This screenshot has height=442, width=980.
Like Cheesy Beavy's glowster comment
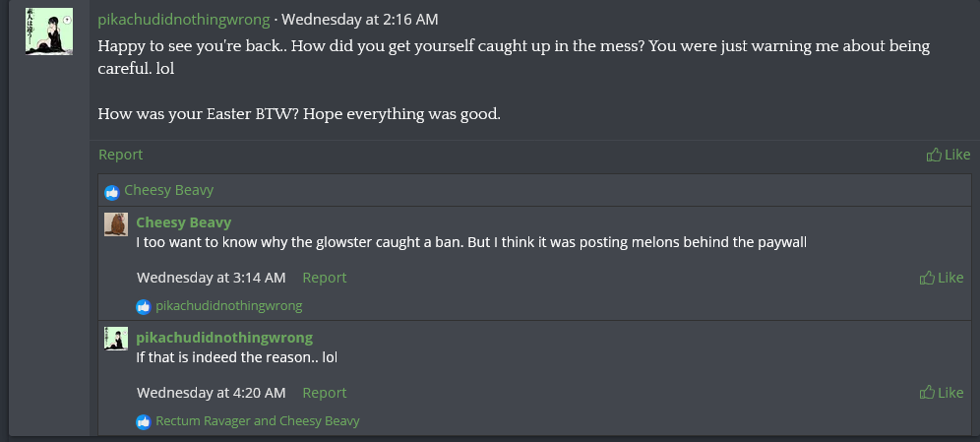coord(942,278)
